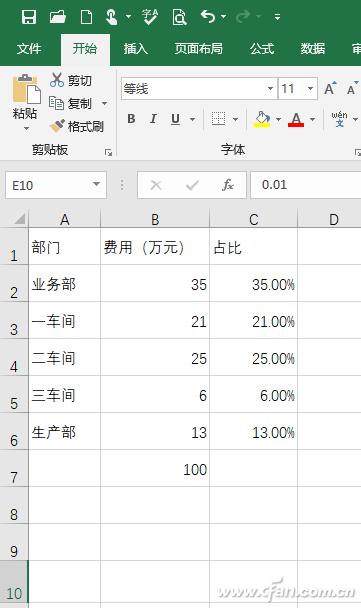Decrease font size with small A
The width and height of the screenshot is (361, 608).
(x=352, y=88)
